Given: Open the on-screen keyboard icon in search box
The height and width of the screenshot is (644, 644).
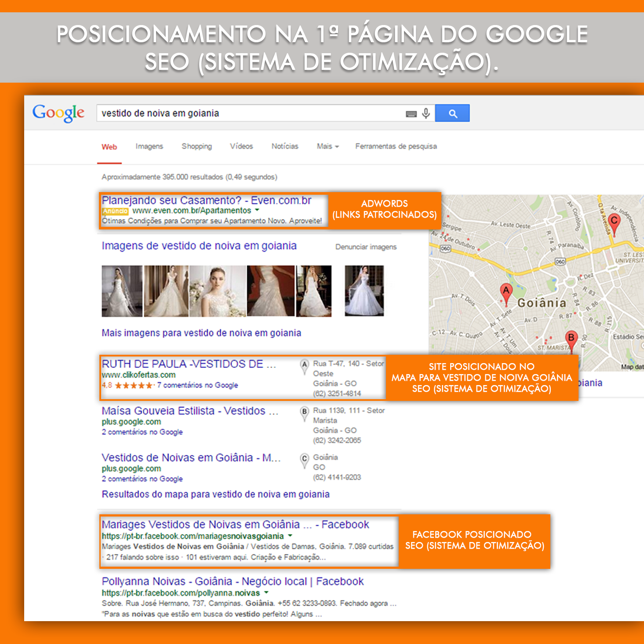Looking at the screenshot, I should pos(411,114).
